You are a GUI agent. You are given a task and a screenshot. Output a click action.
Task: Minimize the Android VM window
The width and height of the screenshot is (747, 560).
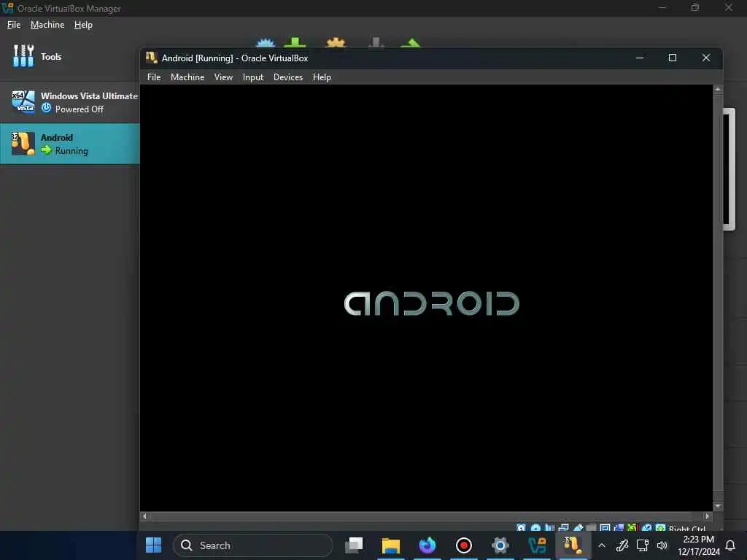click(640, 58)
